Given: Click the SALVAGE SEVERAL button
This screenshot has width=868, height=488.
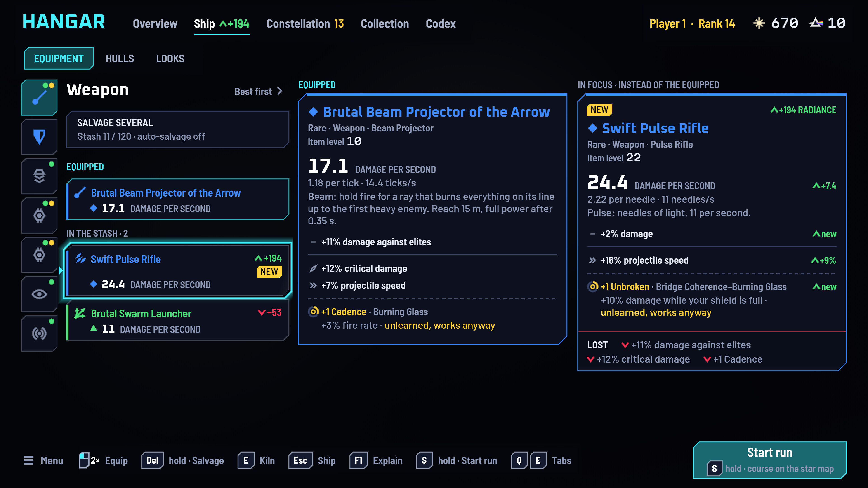Looking at the screenshot, I should click(x=178, y=129).
